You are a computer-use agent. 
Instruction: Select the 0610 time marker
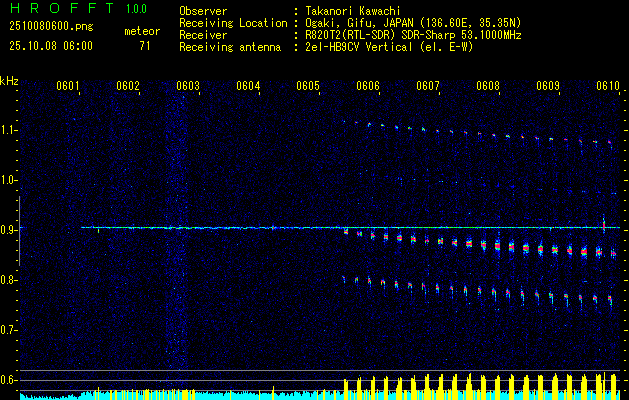pos(608,87)
